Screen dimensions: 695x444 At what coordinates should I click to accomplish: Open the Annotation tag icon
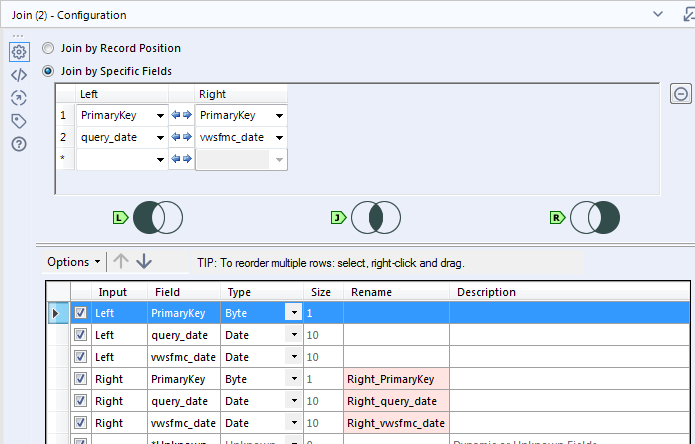[x=18, y=121]
